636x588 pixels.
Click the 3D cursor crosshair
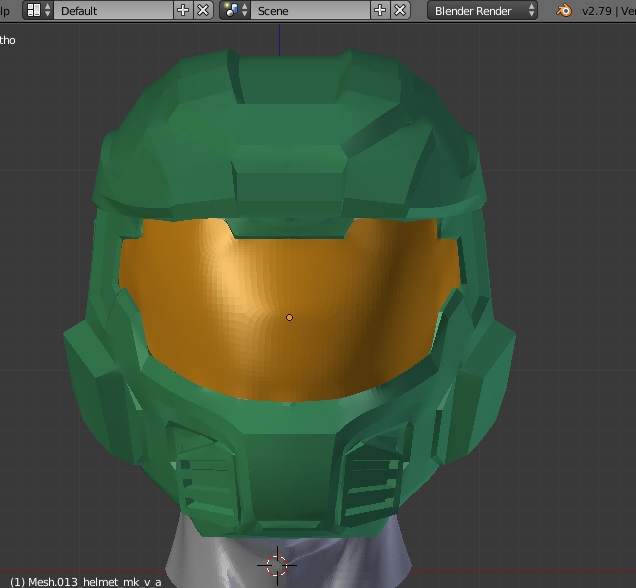[x=277, y=565]
